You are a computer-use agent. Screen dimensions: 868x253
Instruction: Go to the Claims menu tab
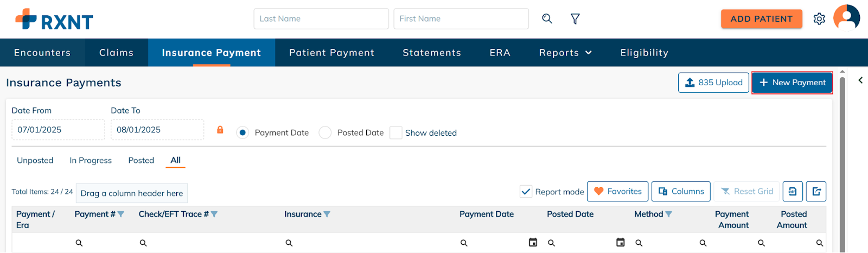point(116,53)
